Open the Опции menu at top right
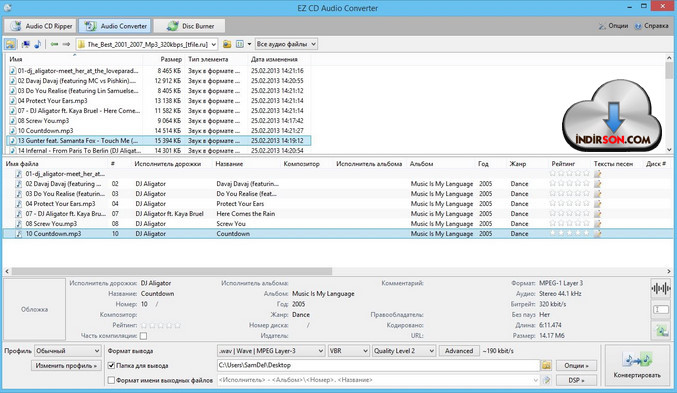The height and width of the screenshot is (393, 677). click(613, 26)
